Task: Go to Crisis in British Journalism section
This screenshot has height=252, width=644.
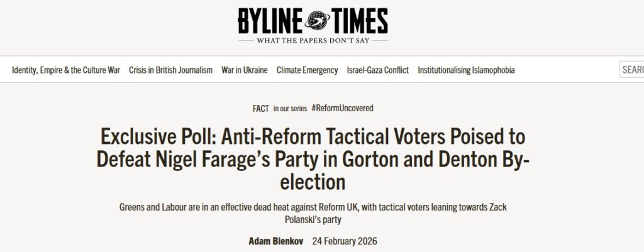Action: click(170, 70)
